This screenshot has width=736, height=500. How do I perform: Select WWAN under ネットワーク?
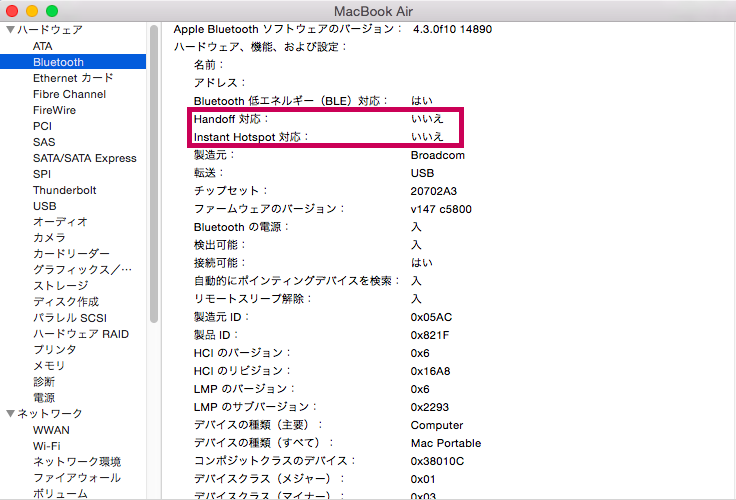(51, 430)
